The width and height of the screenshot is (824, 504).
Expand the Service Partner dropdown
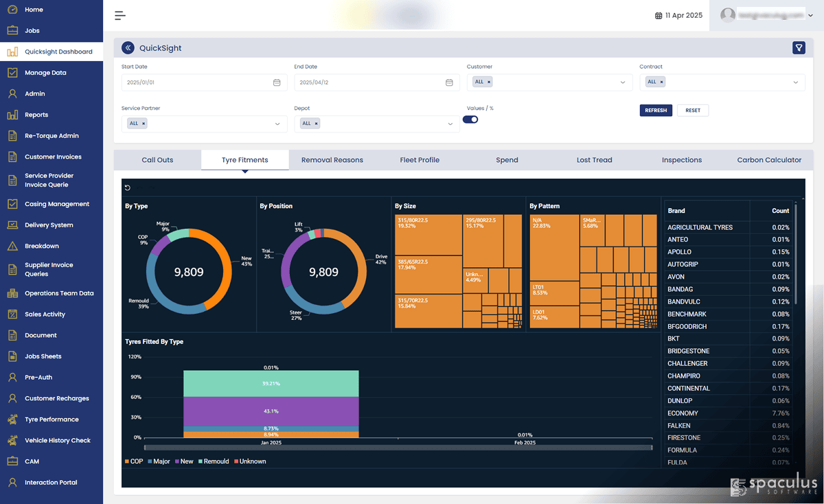click(x=277, y=124)
